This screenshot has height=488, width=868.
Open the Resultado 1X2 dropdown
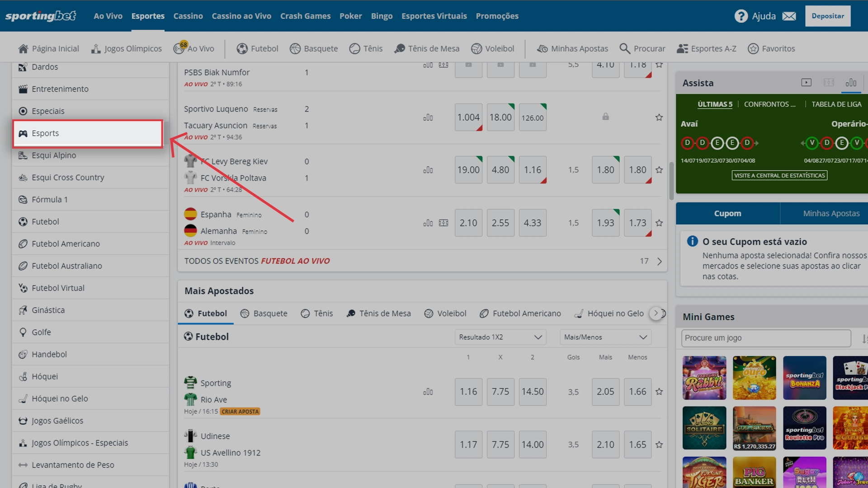click(500, 337)
